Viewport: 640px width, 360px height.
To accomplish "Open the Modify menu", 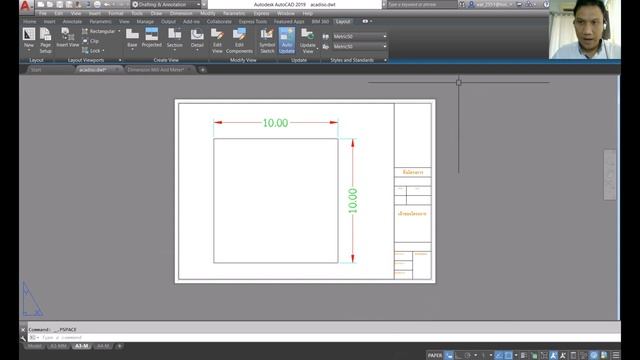I will 208,13.
